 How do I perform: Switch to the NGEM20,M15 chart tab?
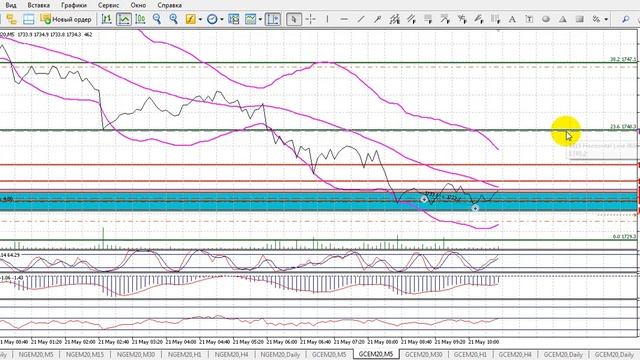(x=84, y=355)
